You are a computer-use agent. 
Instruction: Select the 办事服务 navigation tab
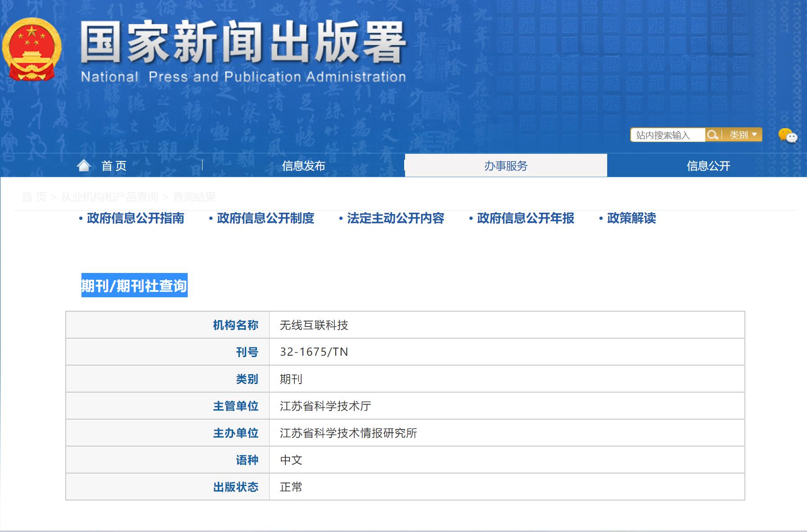point(505,166)
